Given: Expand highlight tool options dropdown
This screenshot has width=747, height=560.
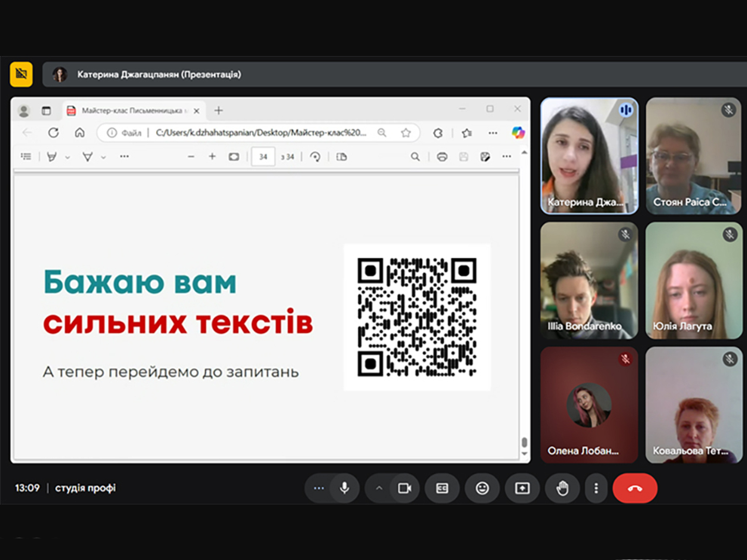Looking at the screenshot, I should (67, 157).
